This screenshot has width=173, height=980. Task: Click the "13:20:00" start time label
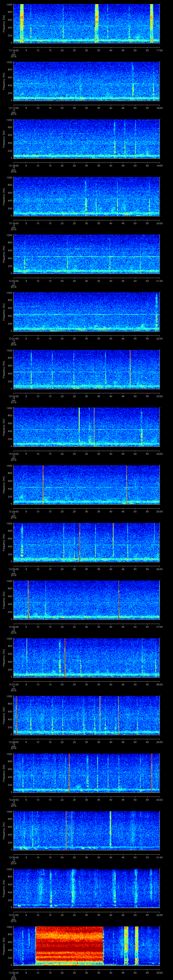point(14,281)
